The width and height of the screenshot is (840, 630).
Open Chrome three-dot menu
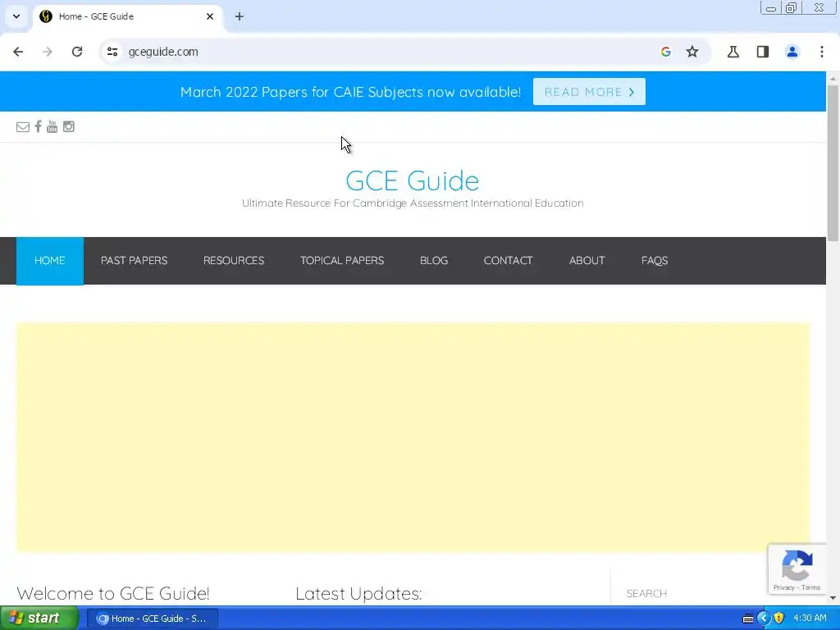[822, 52]
